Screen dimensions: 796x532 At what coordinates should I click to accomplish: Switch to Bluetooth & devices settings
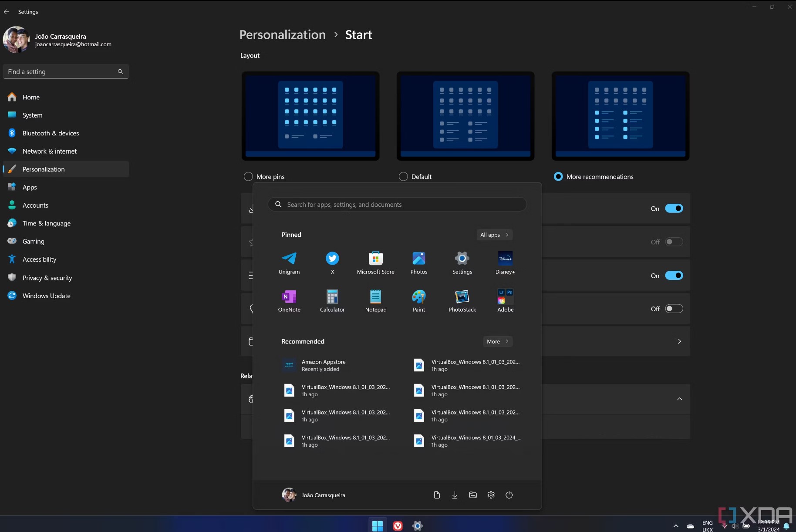point(51,133)
